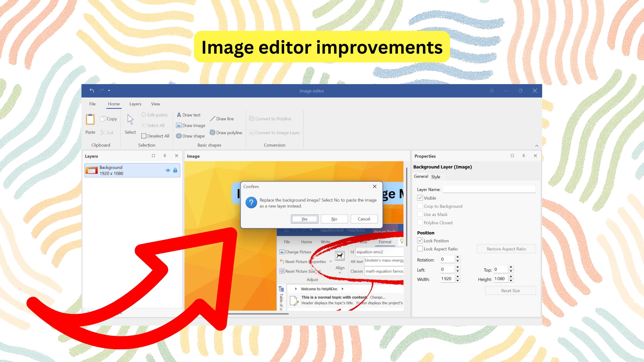The width and height of the screenshot is (644, 362).
Task: Increase Top value with up spinner
Action: pyautogui.click(x=511, y=267)
